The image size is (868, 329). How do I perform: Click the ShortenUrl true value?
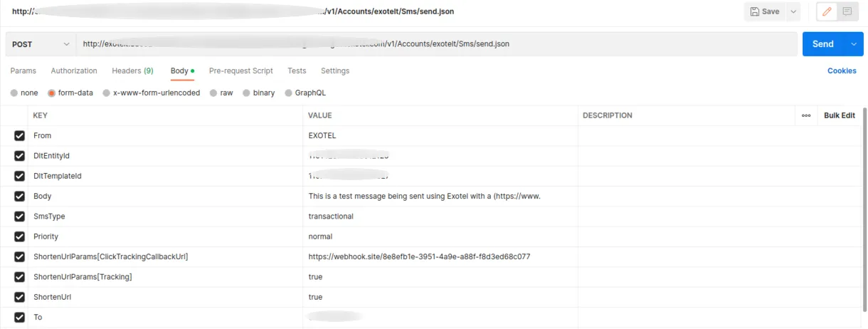click(x=440, y=297)
